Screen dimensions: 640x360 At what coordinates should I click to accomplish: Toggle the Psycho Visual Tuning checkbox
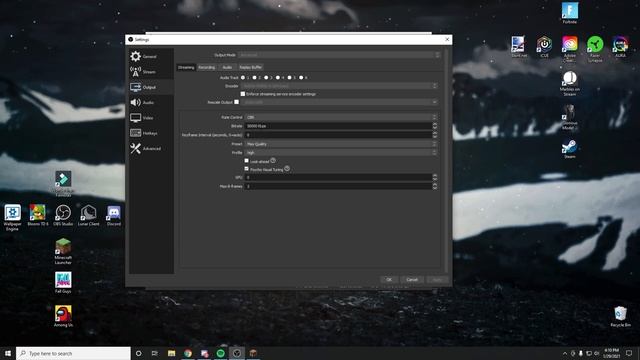pyautogui.click(x=247, y=169)
